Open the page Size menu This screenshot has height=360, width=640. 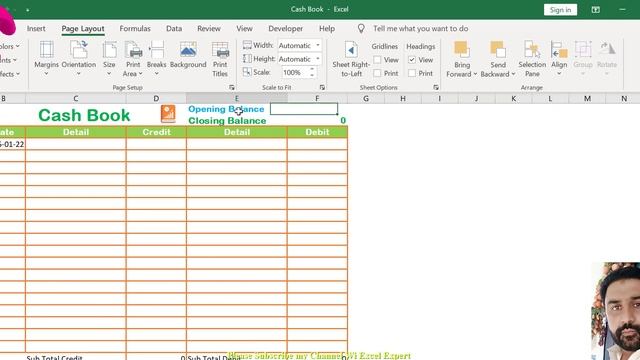tap(109, 59)
